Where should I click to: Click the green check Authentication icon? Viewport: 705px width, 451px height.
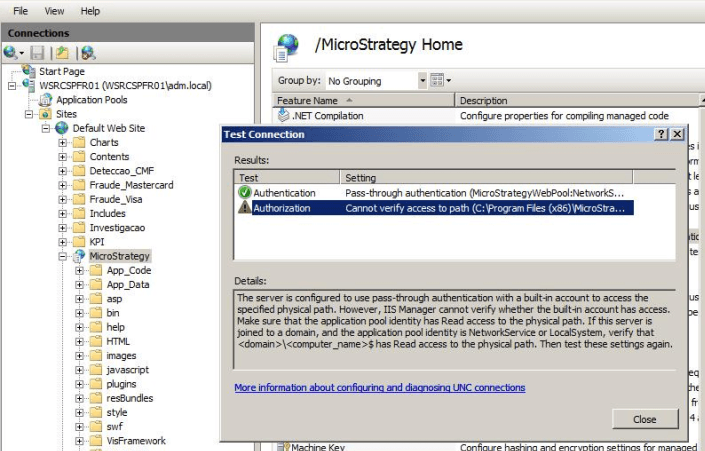pyautogui.click(x=245, y=192)
